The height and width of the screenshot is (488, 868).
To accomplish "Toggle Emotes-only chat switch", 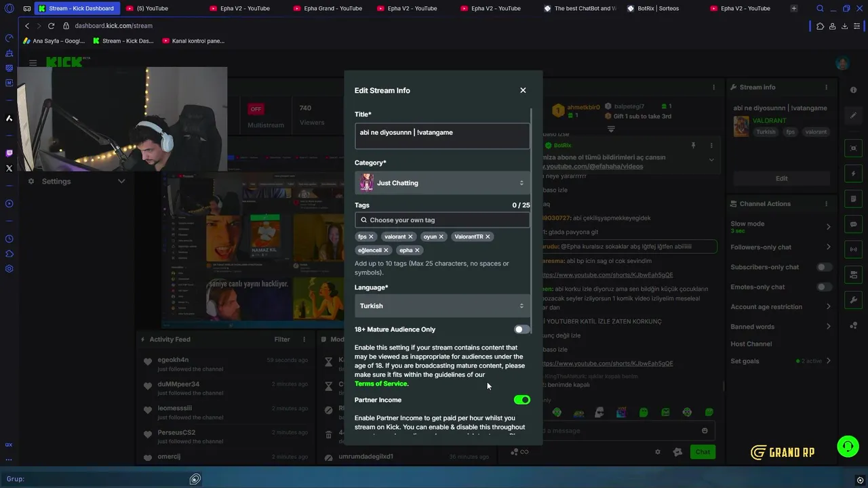I will 824,287.
